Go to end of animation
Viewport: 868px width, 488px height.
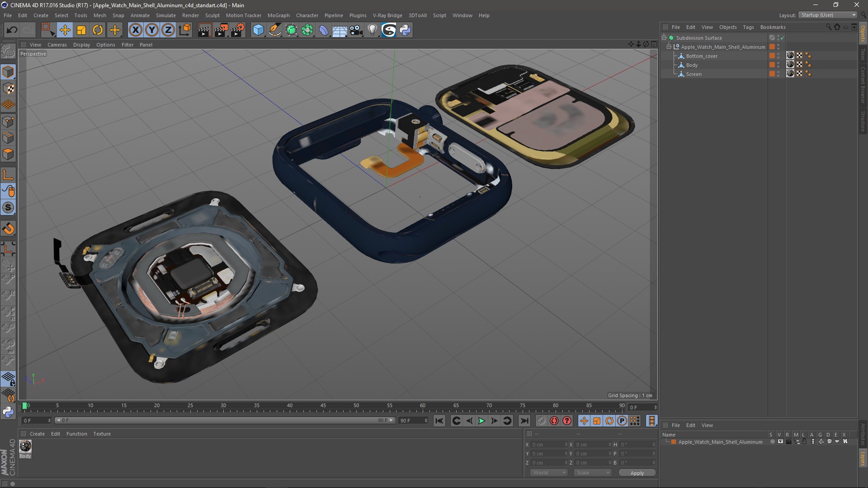pos(524,421)
